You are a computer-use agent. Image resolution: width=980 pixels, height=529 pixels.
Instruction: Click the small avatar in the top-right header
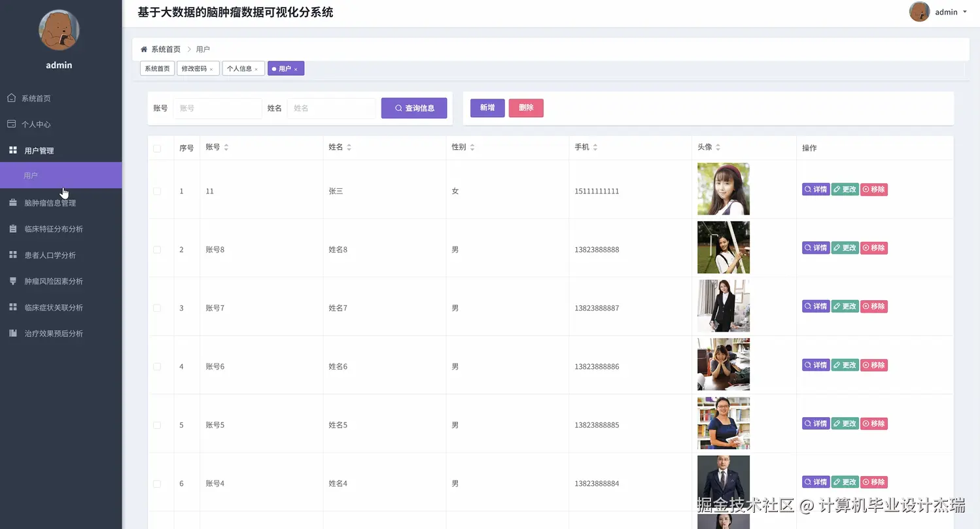pyautogui.click(x=919, y=12)
